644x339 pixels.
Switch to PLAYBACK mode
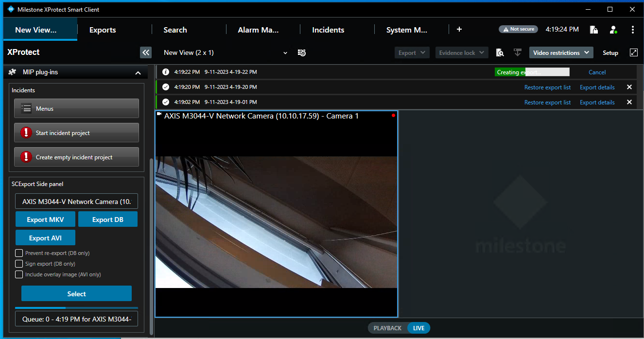tap(387, 328)
